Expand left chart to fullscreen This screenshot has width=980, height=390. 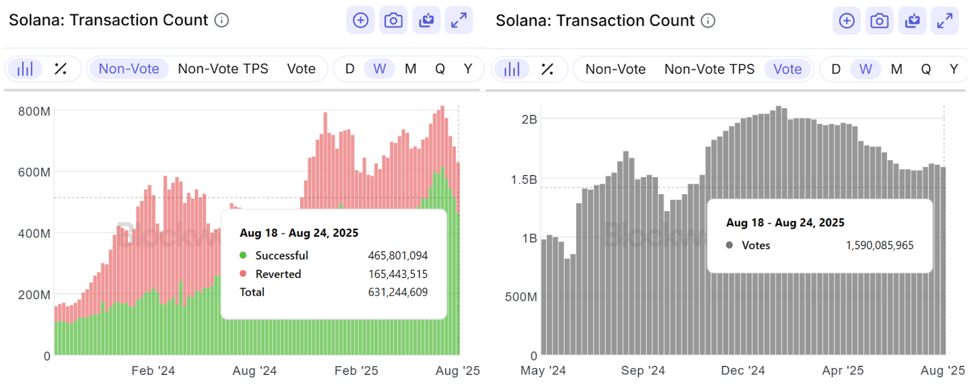459,20
